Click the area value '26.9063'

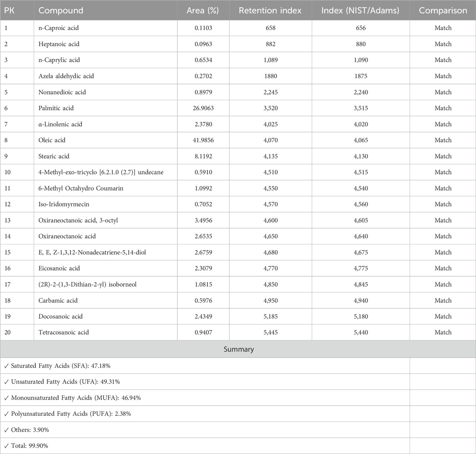(203, 108)
